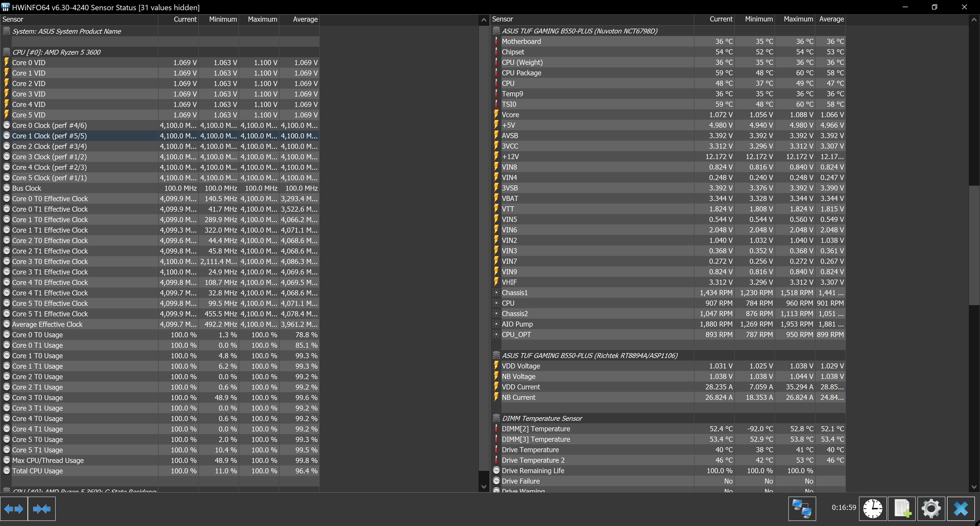The image size is (980, 526).
Task: Select the DIMM[3] Temperature row
Action: [668, 439]
